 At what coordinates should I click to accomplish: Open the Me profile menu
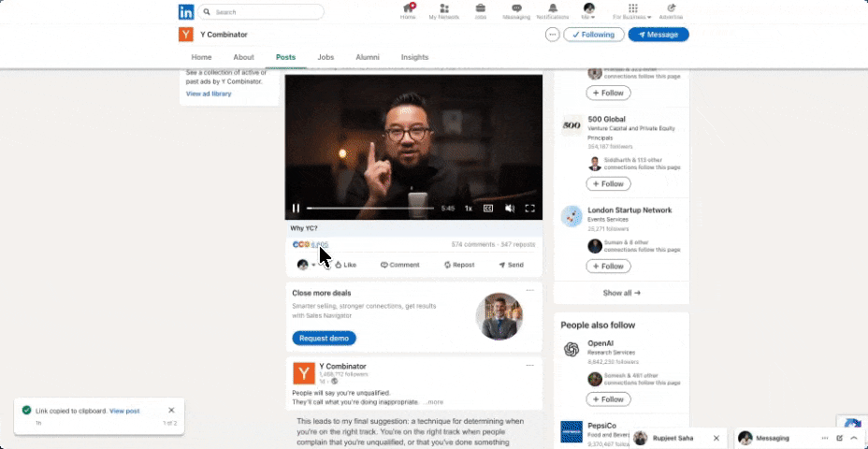588,11
